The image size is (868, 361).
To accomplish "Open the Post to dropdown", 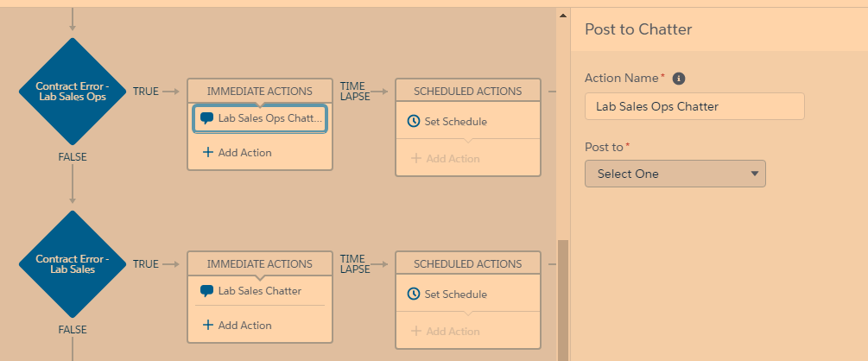I will (675, 174).
